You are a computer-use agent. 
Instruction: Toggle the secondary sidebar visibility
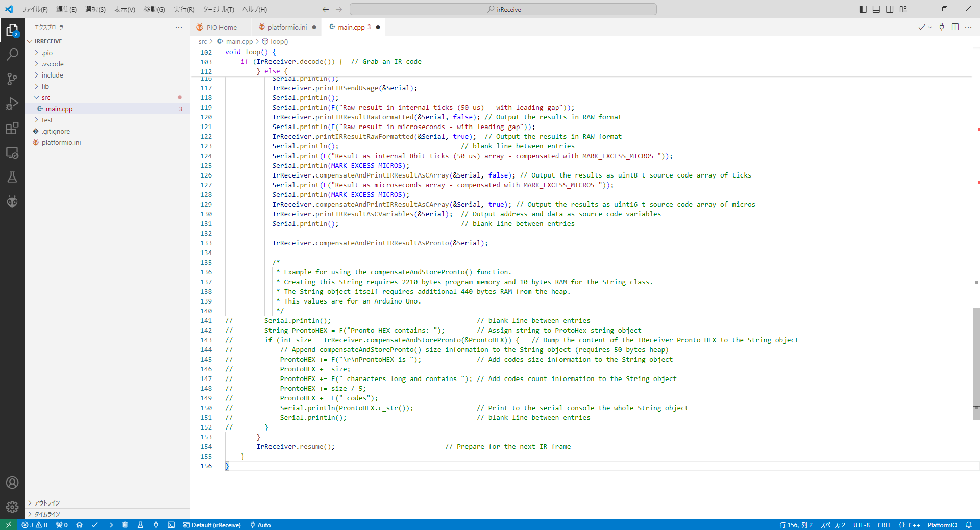pos(890,9)
